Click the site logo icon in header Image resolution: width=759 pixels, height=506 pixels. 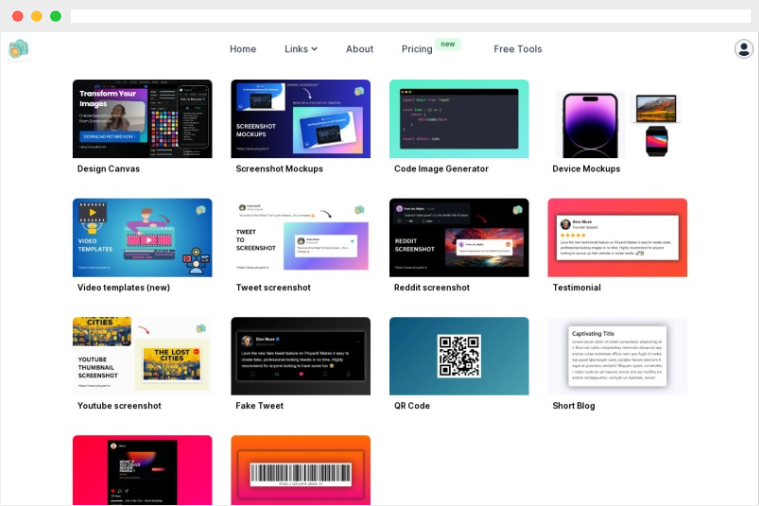click(18, 49)
